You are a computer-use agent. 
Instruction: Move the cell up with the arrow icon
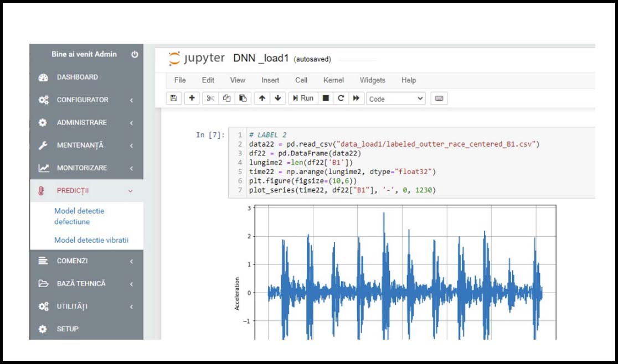click(262, 98)
